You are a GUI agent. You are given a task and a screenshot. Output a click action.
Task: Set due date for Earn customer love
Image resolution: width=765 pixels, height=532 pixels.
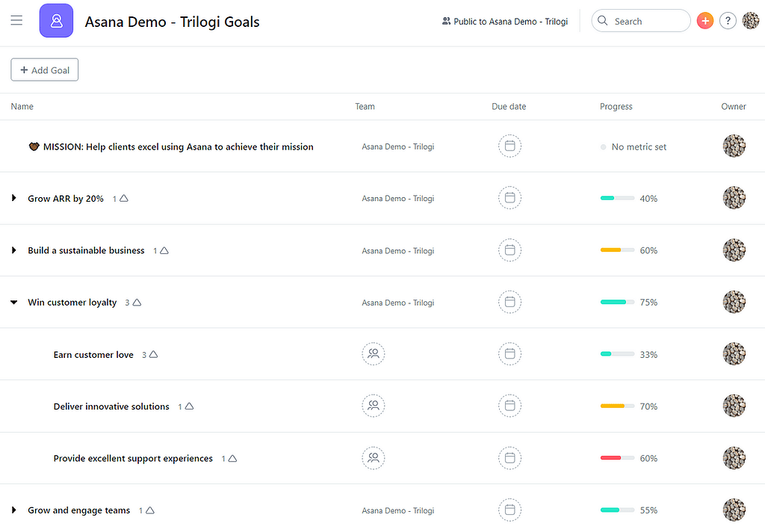tap(510, 354)
